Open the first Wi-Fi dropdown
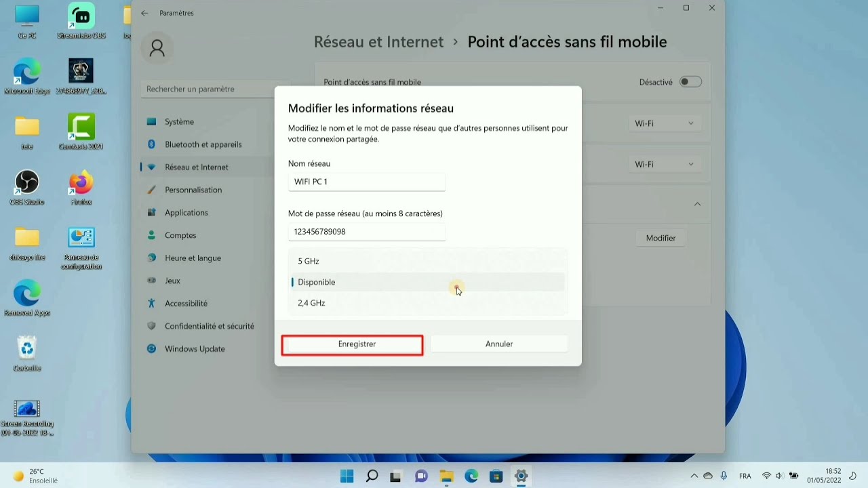Screen dimensions: 868x488 (664, 123)
